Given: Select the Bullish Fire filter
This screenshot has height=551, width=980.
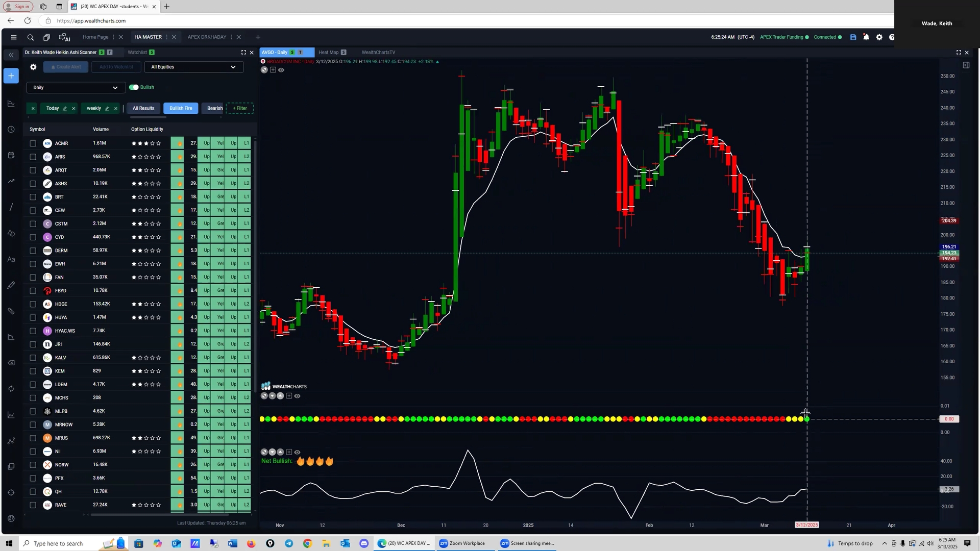Looking at the screenshot, I should pos(181,108).
